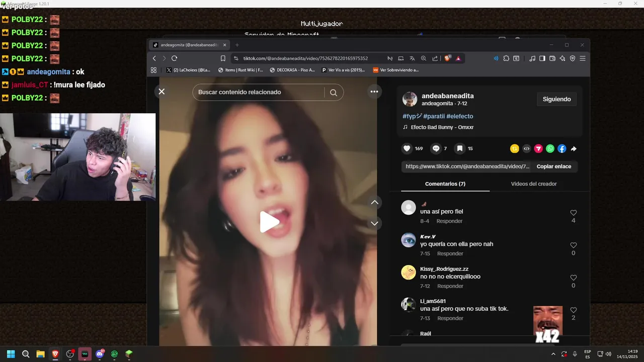Open Brave Wallet icon

(552, 58)
